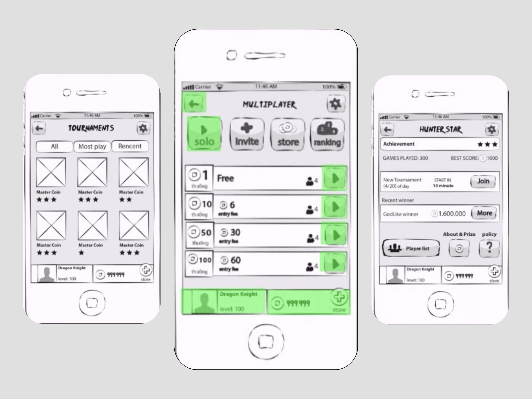This screenshot has height=399, width=532.
Task: Select the All tab in Tournaments screen
Action: [55, 146]
